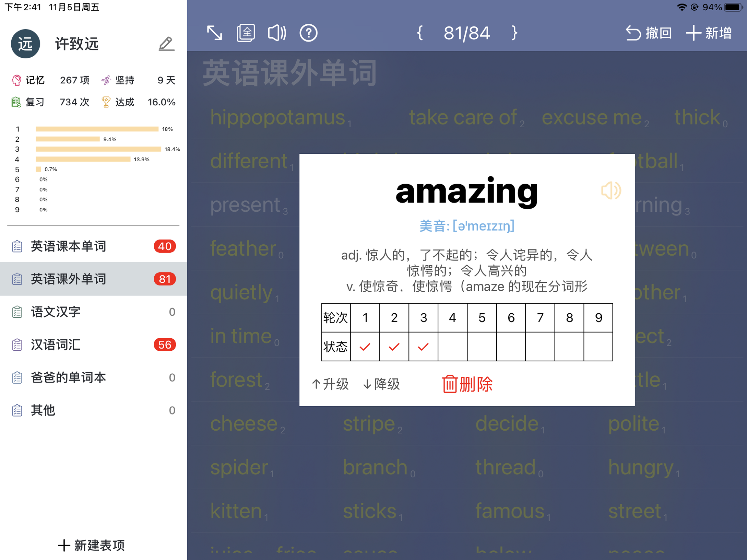Play pronunciation of amazing
The width and height of the screenshot is (747, 560).
(611, 191)
